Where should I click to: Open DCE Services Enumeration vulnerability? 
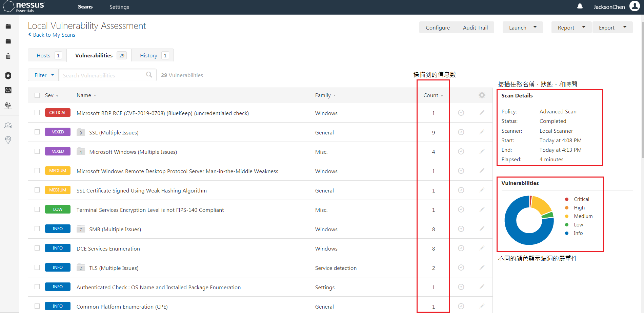pos(108,248)
